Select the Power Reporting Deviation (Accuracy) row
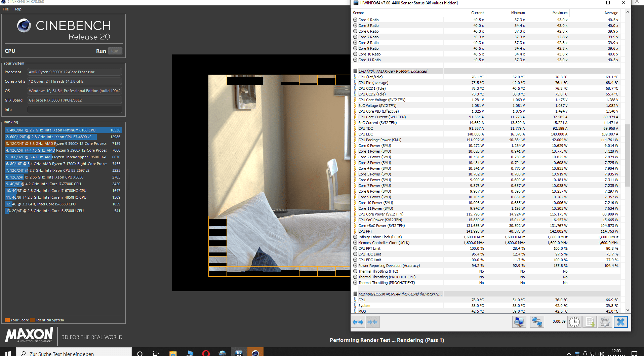The height and width of the screenshot is (356, 644). [486, 266]
